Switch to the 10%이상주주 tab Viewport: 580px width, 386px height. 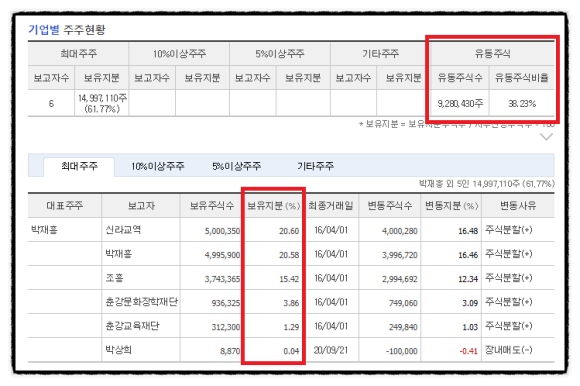[158, 166]
